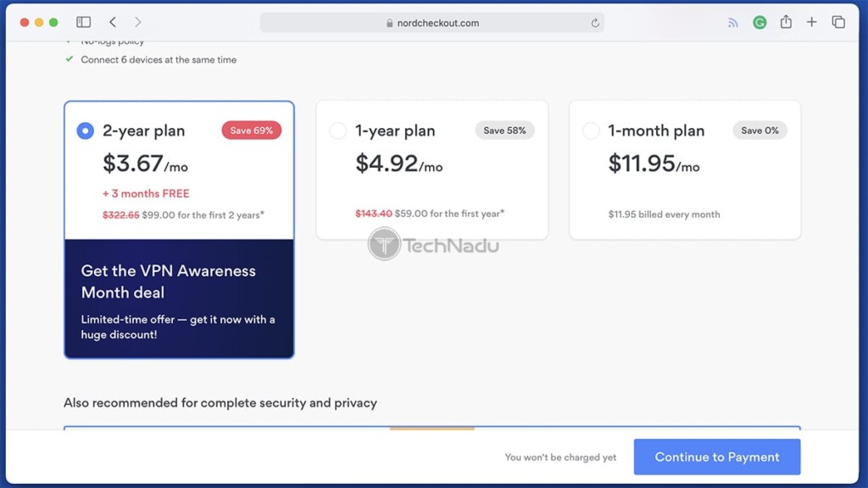Click the padlock icon in address bar
Image resolution: width=868 pixels, height=488 pixels.
point(390,23)
